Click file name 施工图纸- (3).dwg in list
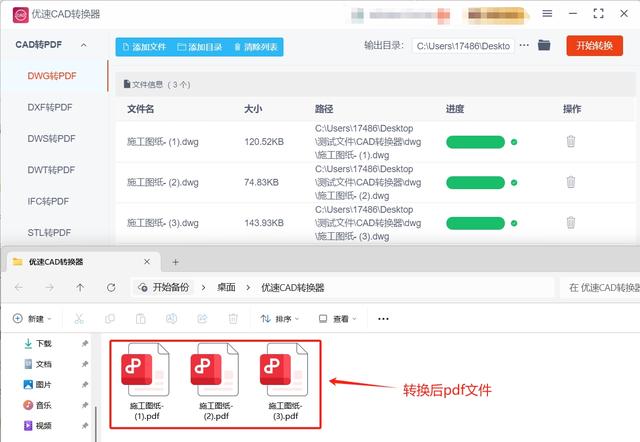The image size is (640, 442). [x=162, y=223]
